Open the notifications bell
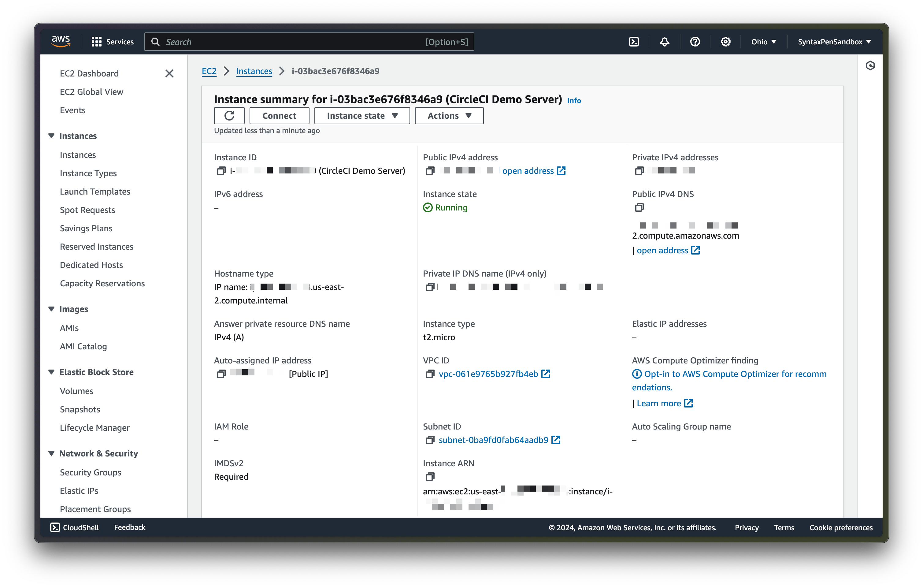 tap(664, 41)
